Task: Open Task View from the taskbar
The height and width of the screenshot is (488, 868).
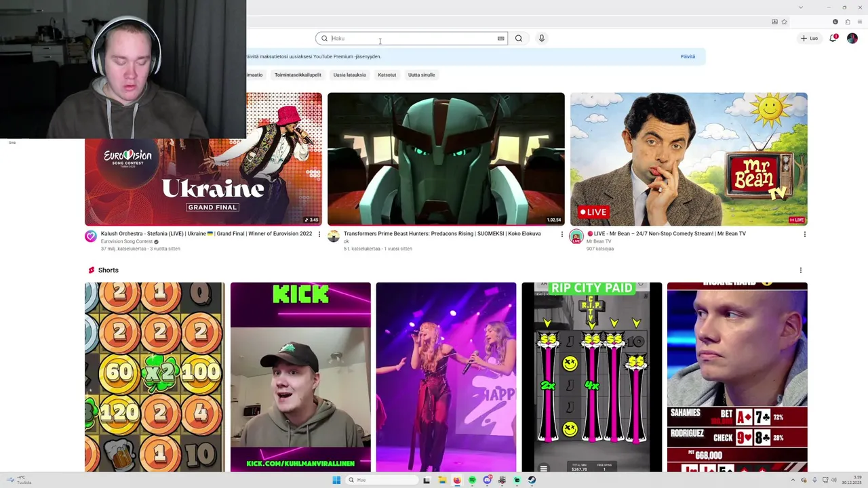Action: 427,480
